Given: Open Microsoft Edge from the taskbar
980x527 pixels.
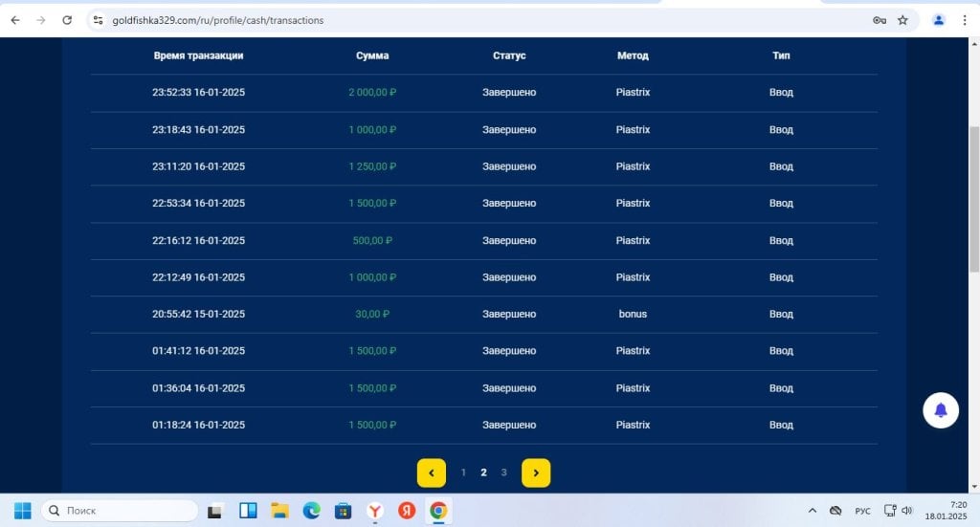Looking at the screenshot, I should coord(311,511).
